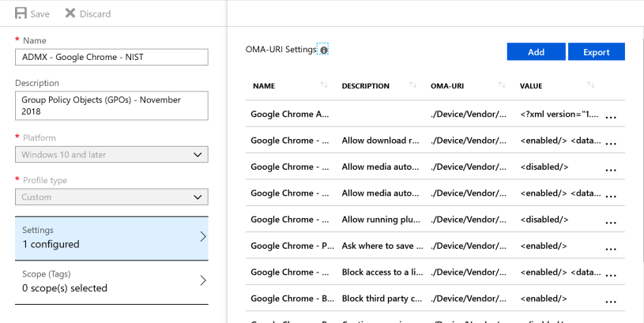Expand the Settings 1 configured section

point(111,238)
